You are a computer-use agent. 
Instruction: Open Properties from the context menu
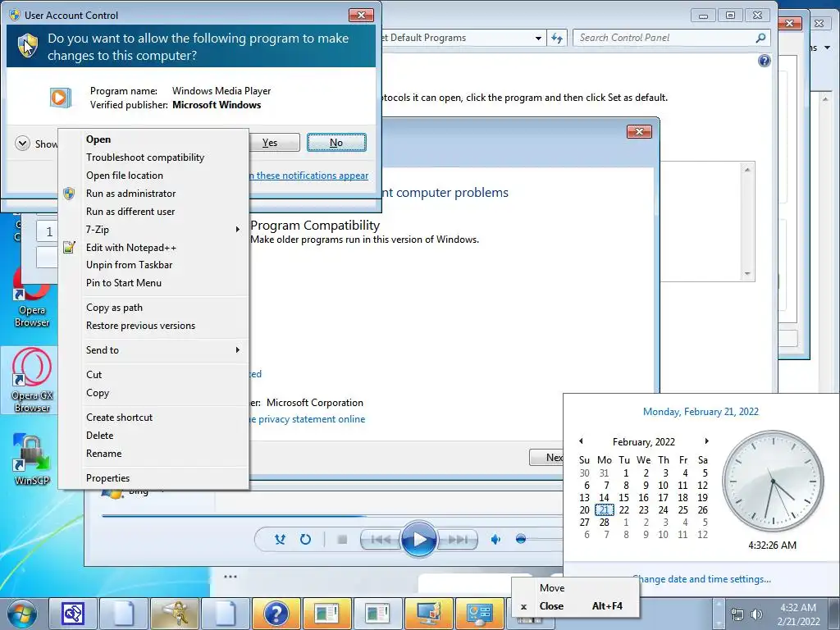[153, 478]
